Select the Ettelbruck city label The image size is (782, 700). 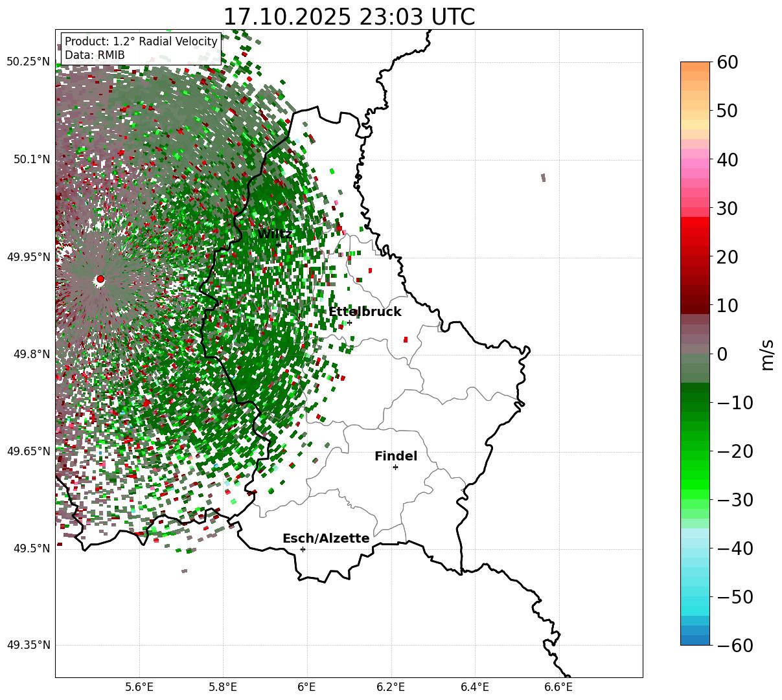point(365,311)
